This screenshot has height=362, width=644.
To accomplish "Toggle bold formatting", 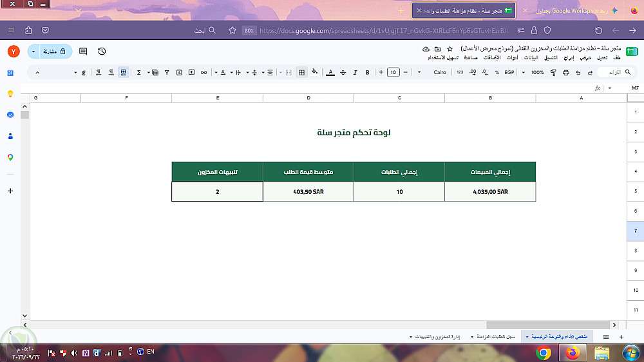I will (x=367, y=72).
